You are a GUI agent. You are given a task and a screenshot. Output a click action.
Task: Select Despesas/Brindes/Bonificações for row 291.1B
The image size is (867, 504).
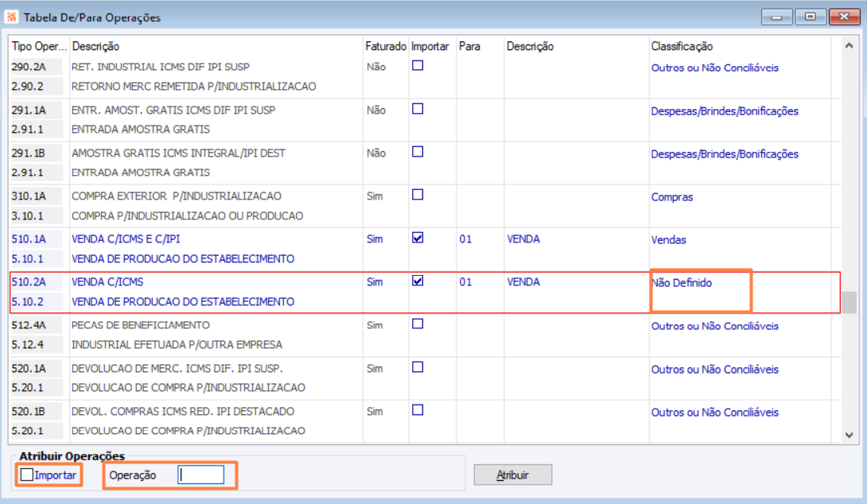[725, 154]
